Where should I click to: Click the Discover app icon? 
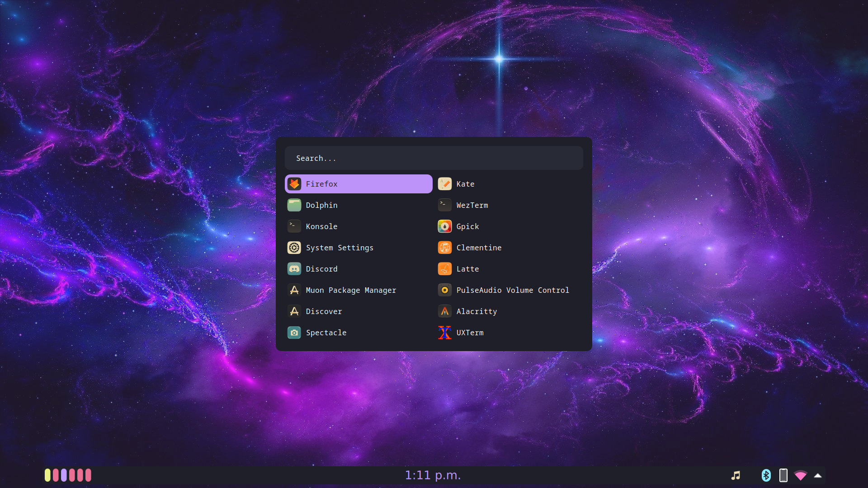tap(294, 311)
